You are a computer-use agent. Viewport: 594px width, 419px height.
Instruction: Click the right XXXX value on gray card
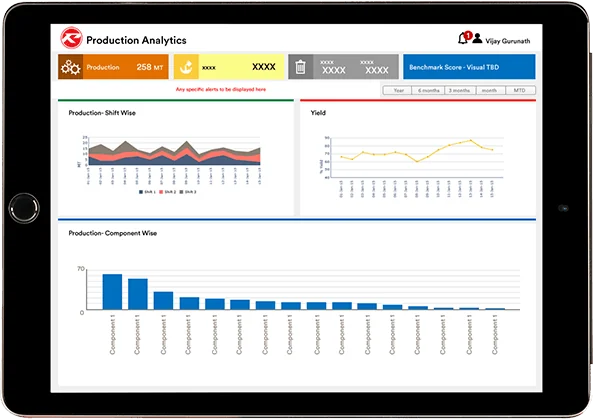pos(377,70)
